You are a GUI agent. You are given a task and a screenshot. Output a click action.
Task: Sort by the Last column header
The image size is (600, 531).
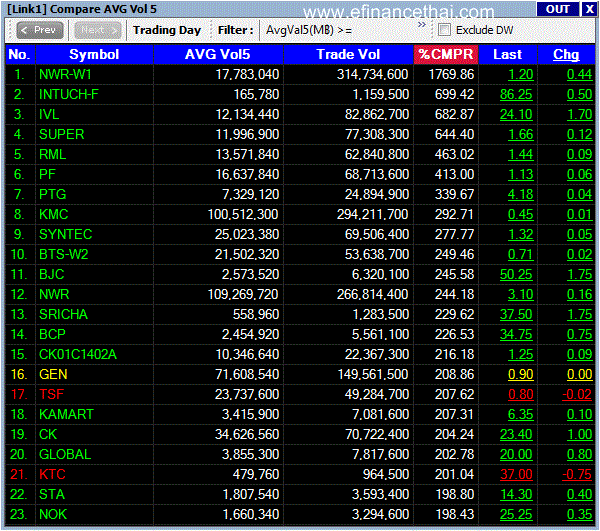[508, 54]
